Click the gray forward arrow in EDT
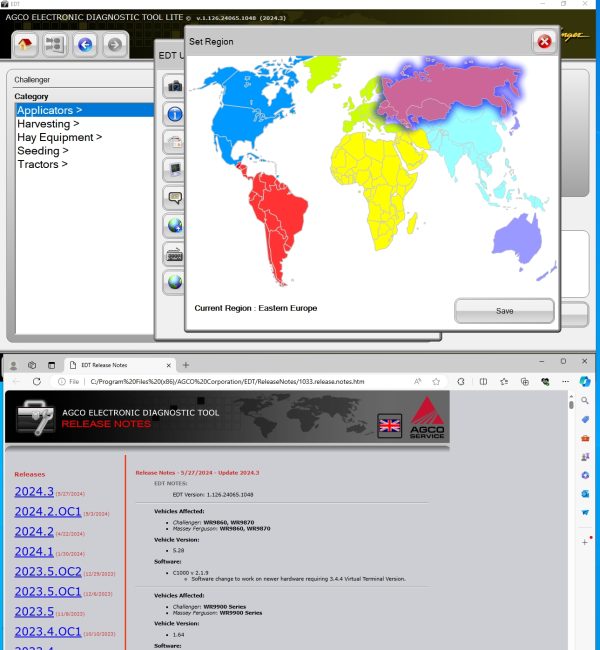Screen dimensions: 600x650 point(114,44)
